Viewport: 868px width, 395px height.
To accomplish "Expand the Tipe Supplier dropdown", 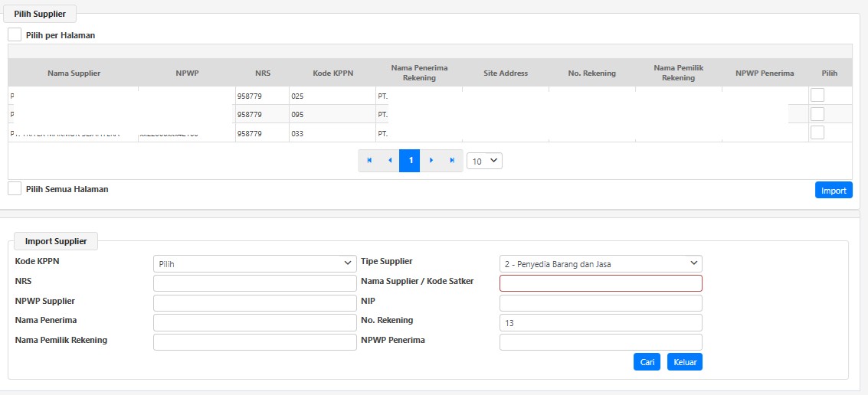I will (x=601, y=264).
